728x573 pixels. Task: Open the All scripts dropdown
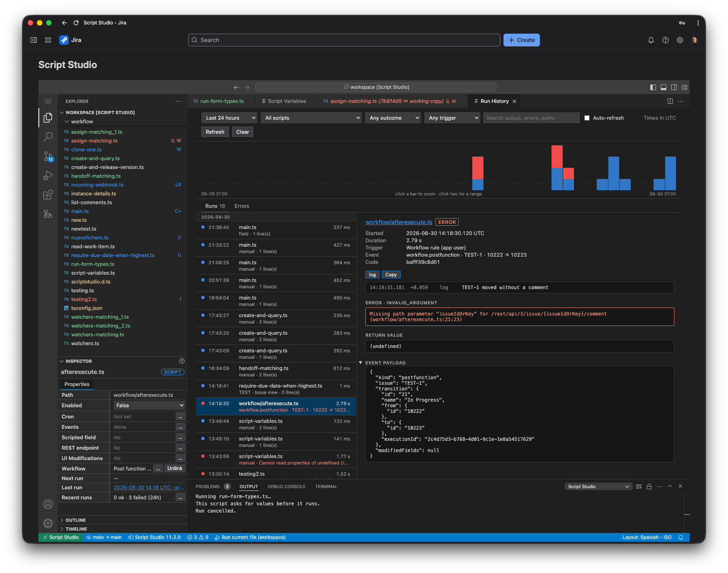(311, 118)
